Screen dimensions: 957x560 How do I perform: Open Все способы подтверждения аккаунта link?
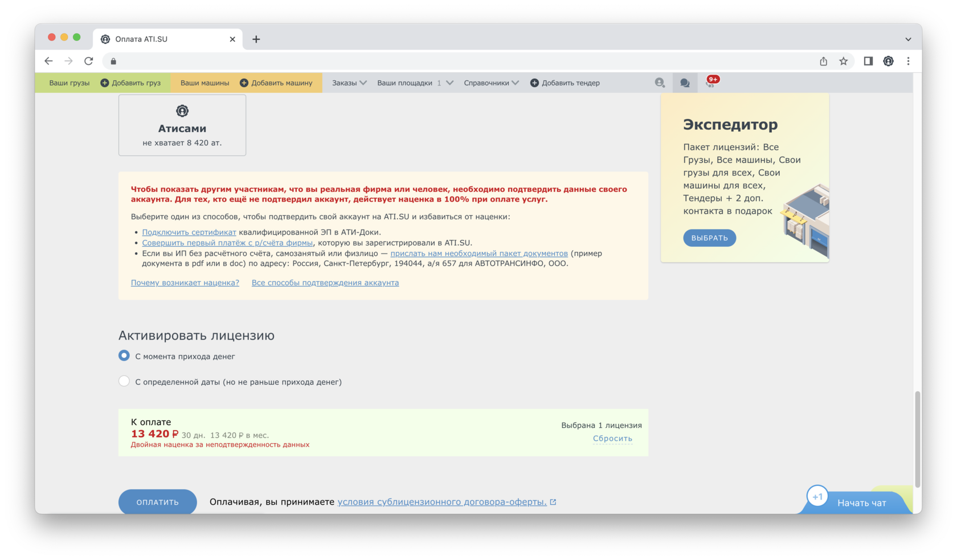pyautogui.click(x=325, y=283)
